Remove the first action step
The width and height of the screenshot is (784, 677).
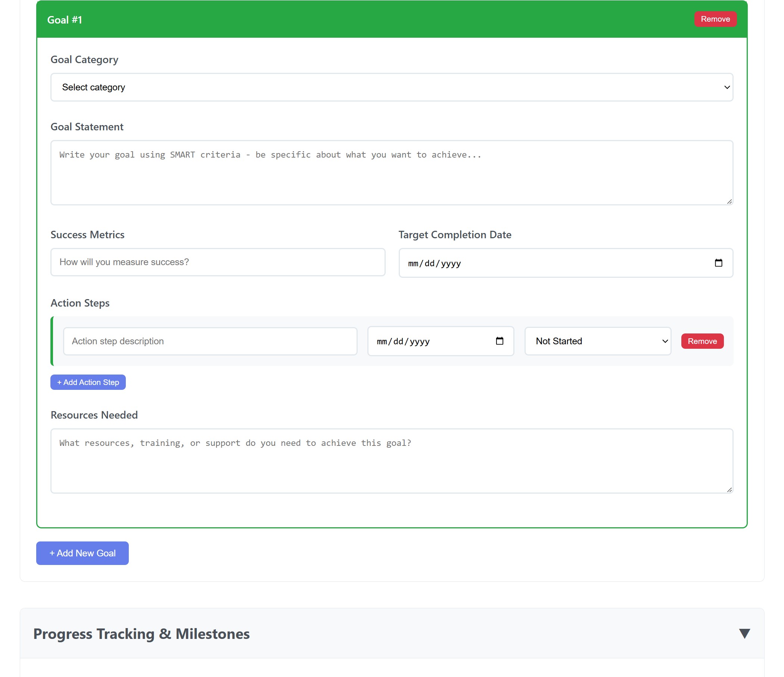click(x=702, y=341)
